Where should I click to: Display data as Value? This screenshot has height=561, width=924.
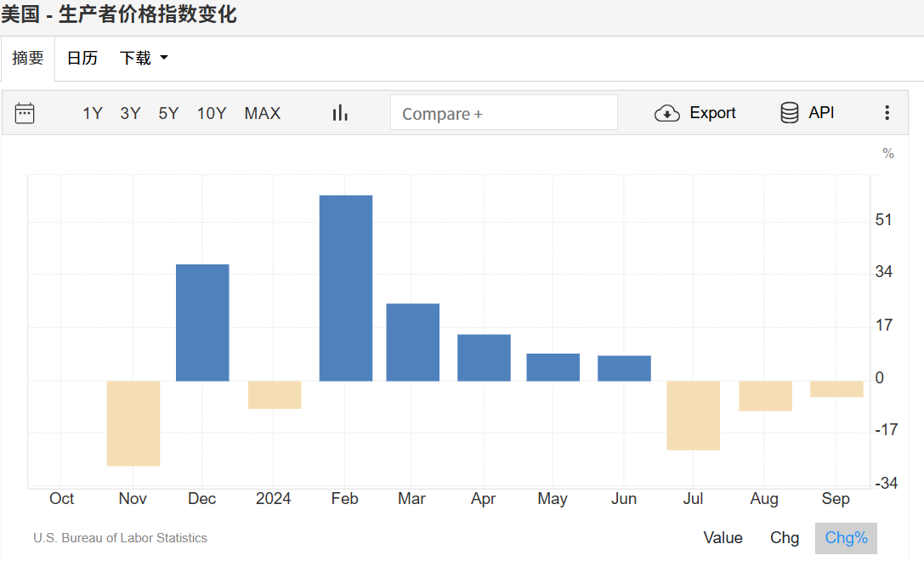pyautogui.click(x=723, y=538)
